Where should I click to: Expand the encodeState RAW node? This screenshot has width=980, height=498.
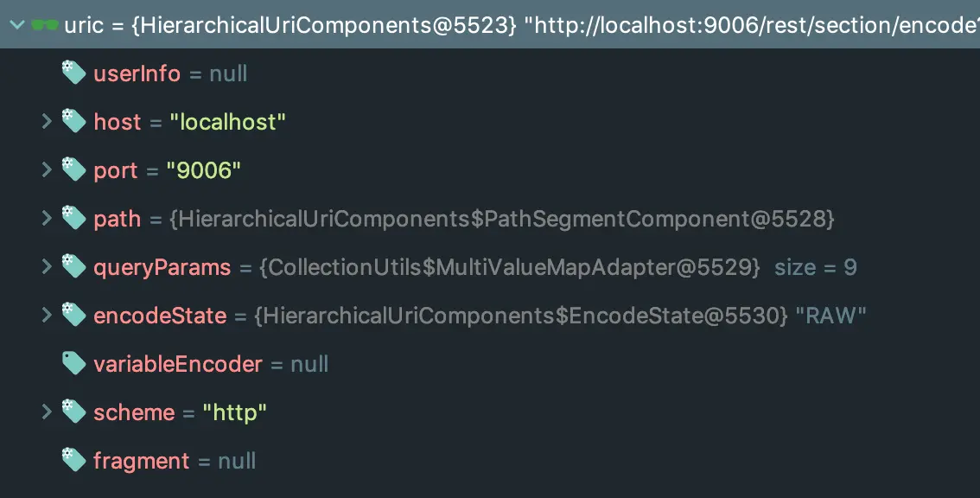(x=47, y=315)
